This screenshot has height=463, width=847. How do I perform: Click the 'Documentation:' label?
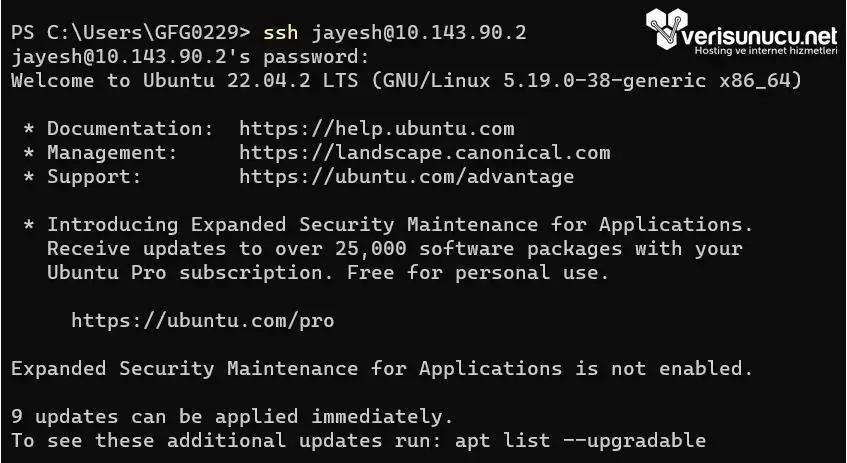pos(130,129)
